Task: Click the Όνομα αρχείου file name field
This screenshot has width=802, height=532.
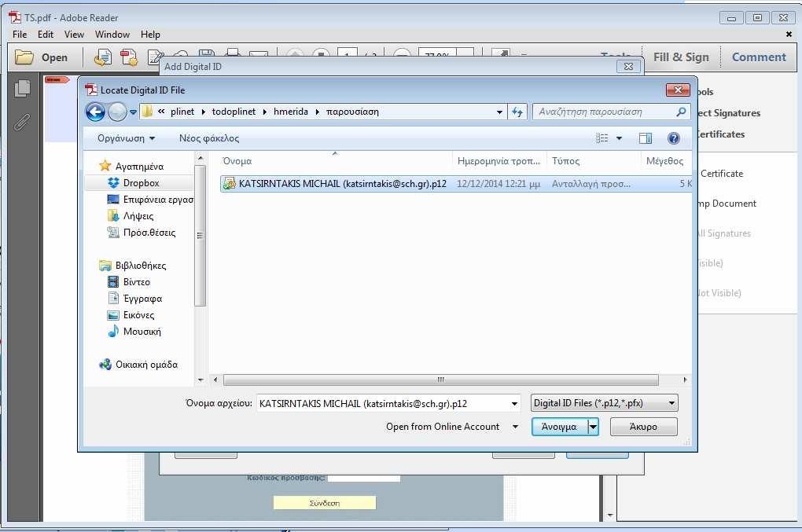Action: click(x=383, y=403)
